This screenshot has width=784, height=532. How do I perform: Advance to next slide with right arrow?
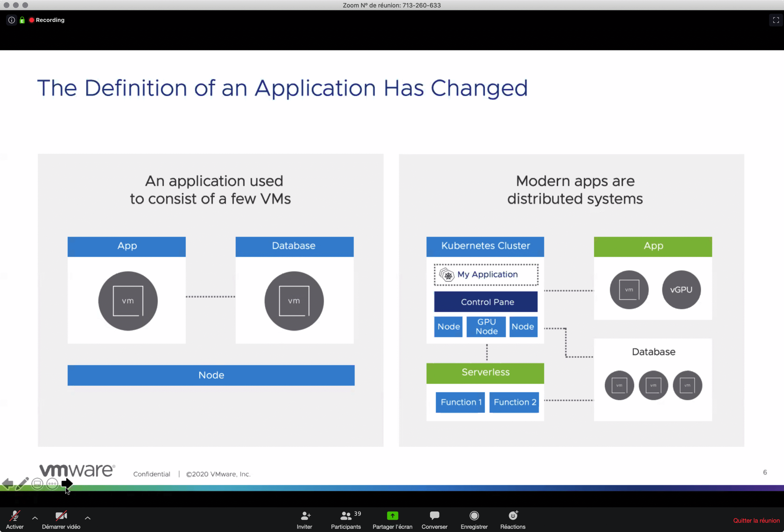(x=67, y=483)
